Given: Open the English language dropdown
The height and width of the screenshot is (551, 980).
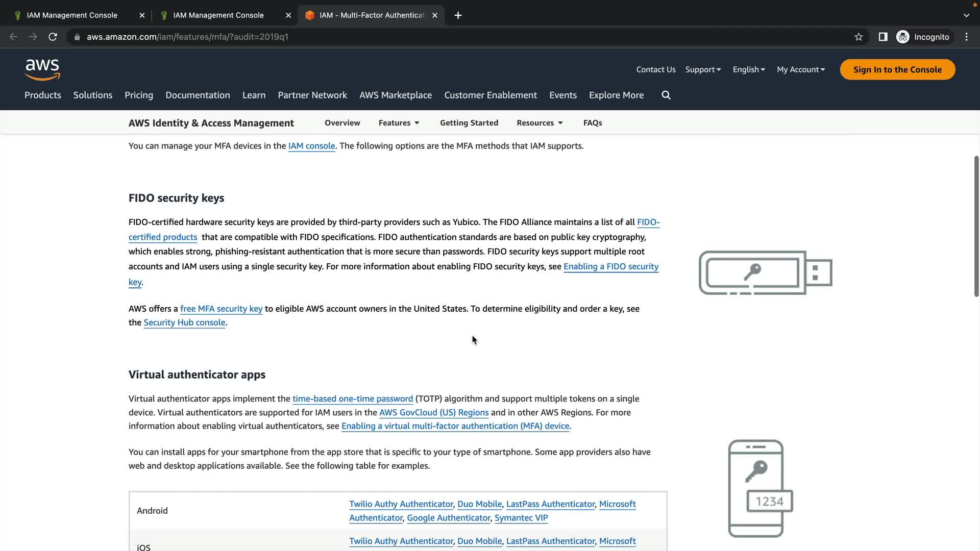Looking at the screenshot, I should coord(748,69).
